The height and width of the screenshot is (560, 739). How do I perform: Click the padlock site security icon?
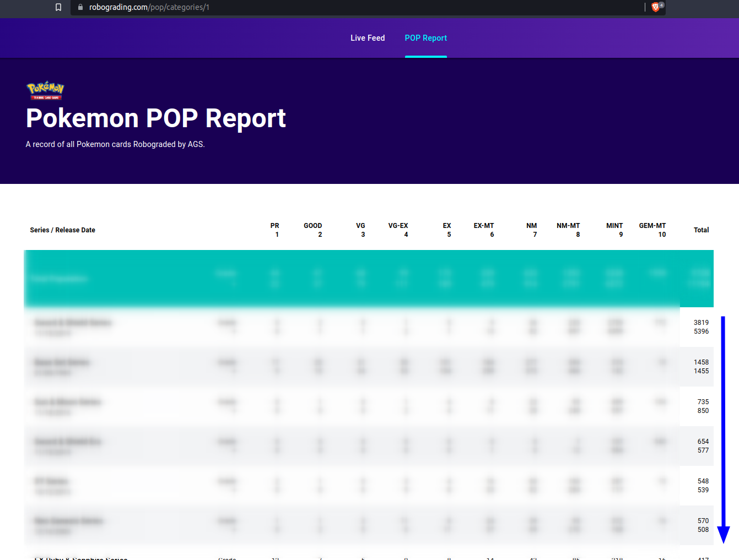pos(80,7)
